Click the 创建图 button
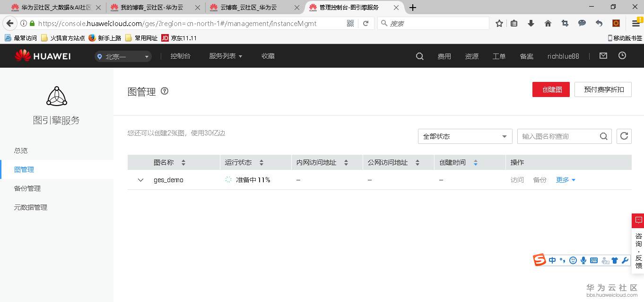644x302 pixels. [551, 89]
